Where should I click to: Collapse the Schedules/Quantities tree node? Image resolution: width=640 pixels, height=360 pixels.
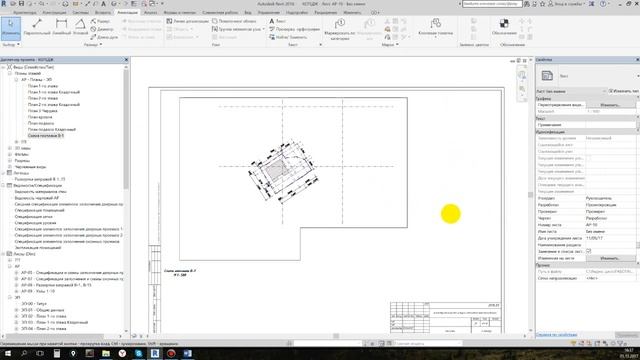[x=3, y=186]
